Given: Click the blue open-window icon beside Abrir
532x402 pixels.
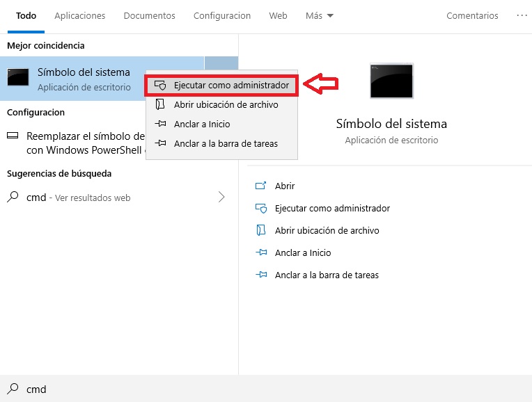Looking at the screenshot, I should [260, 186].
